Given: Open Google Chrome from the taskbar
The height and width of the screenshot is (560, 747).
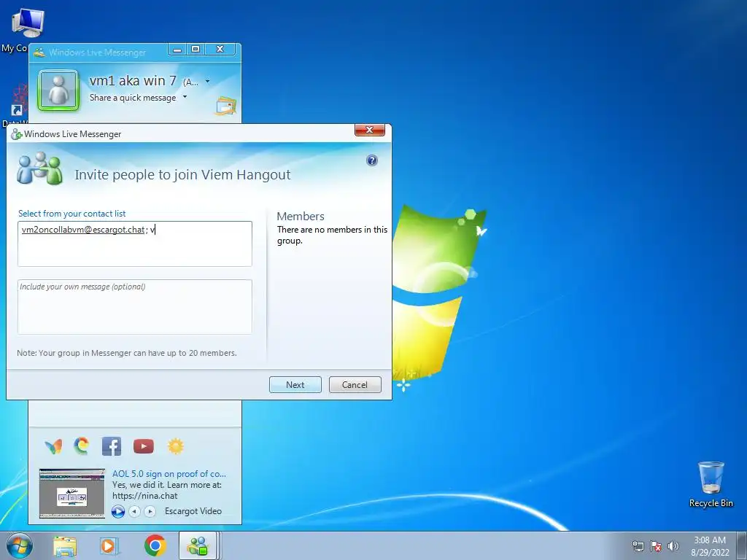Looking at the screenshot, I should 155,545.
